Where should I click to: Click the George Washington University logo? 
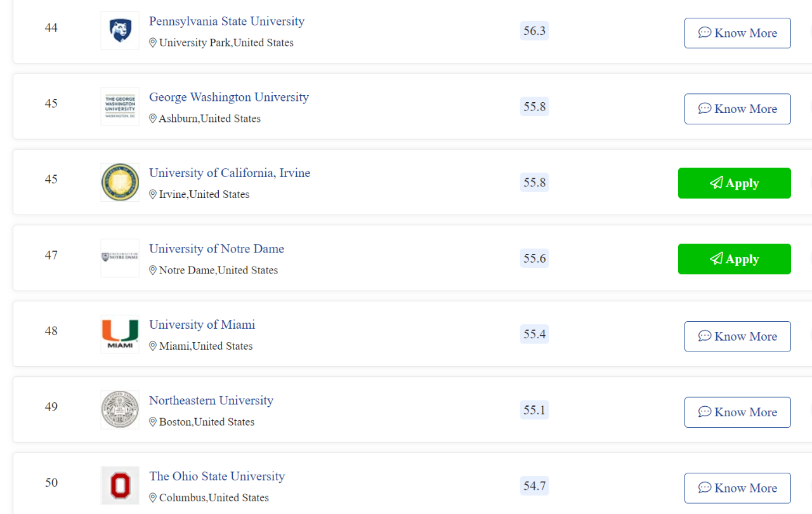pos(120,107)
